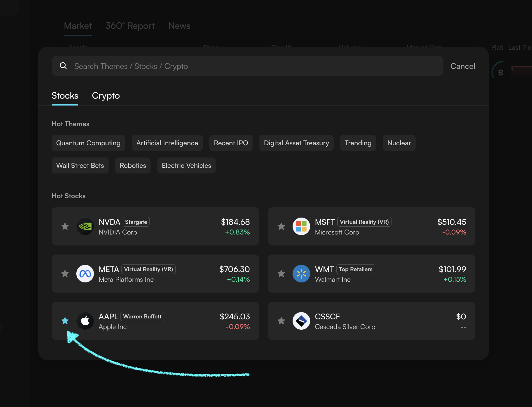Open the Quantum Computing theme
This screenshot has width=532, height=407.
click(88, 143)
